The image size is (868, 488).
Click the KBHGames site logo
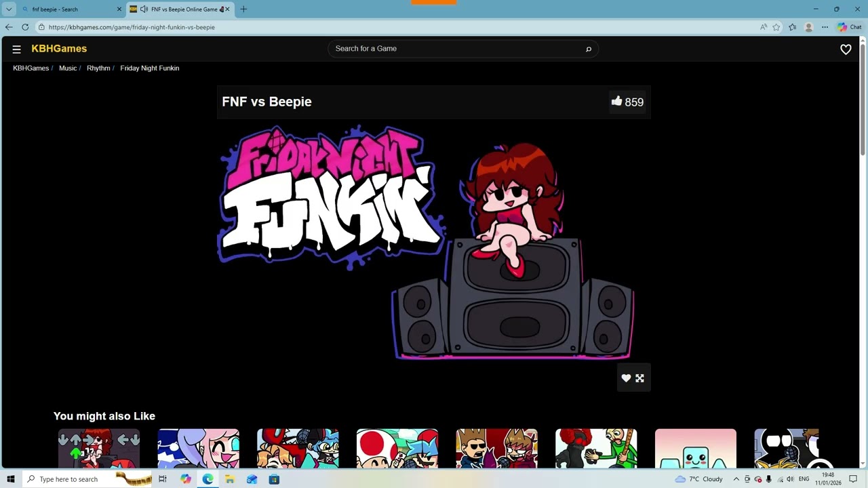point(59,49)
